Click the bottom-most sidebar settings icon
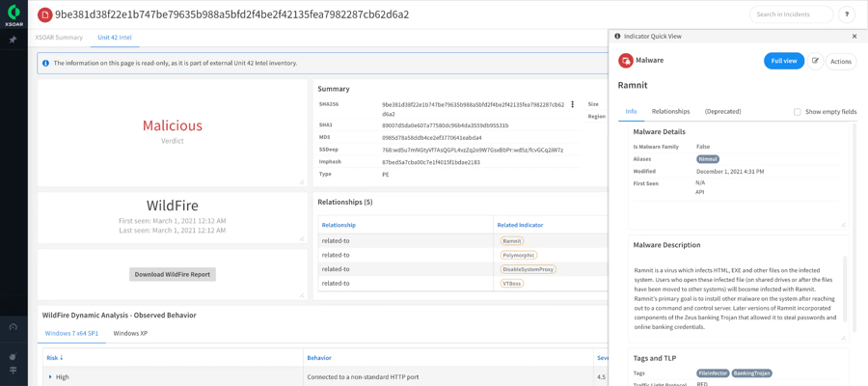The height and width of the screenshot is (386, 868). (x=14, y=370)
